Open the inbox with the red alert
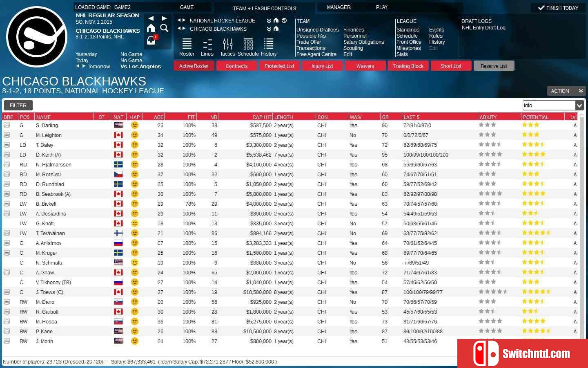 152,40
